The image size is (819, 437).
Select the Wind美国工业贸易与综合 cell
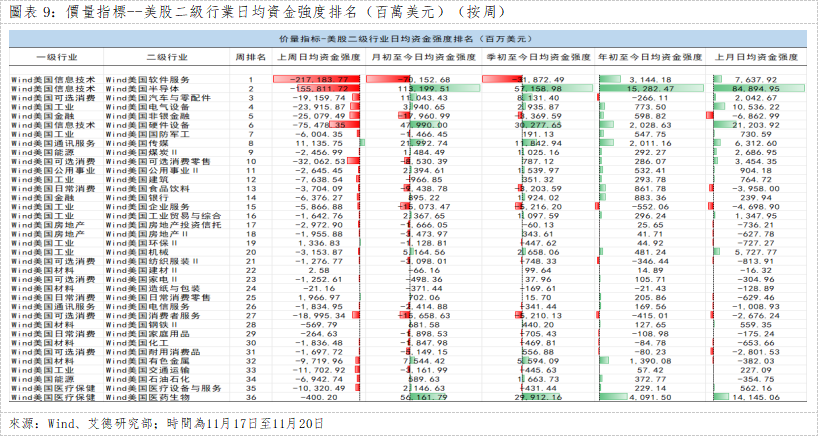pyautogui.click(x=163, y=216)
